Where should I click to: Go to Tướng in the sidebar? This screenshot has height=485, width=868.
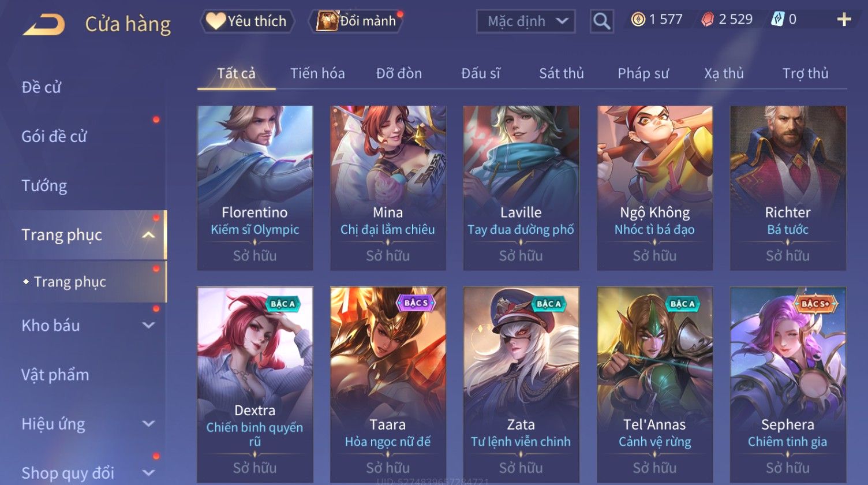point(44,186)
